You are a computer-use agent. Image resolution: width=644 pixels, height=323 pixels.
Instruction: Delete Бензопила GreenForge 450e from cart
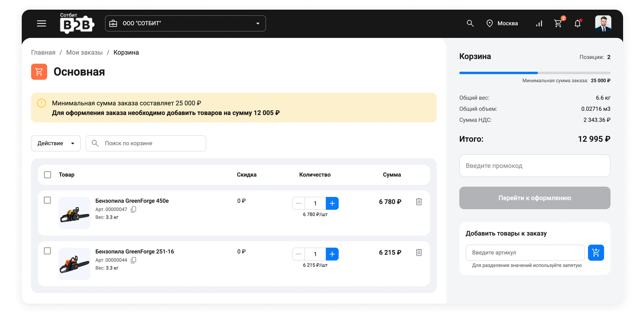pyautogui.click(x=419, y=202)
